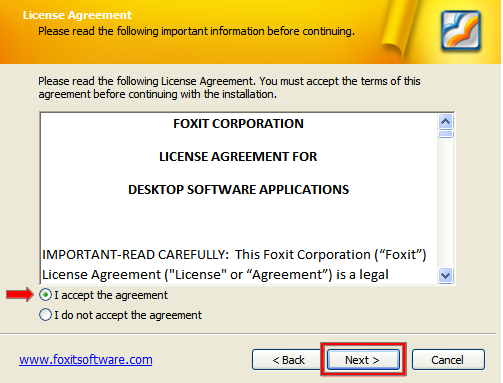The width and height of the screenshot is (503, 383).
Task: Click the license text scrollbar thumb
Action: point(446,134)
